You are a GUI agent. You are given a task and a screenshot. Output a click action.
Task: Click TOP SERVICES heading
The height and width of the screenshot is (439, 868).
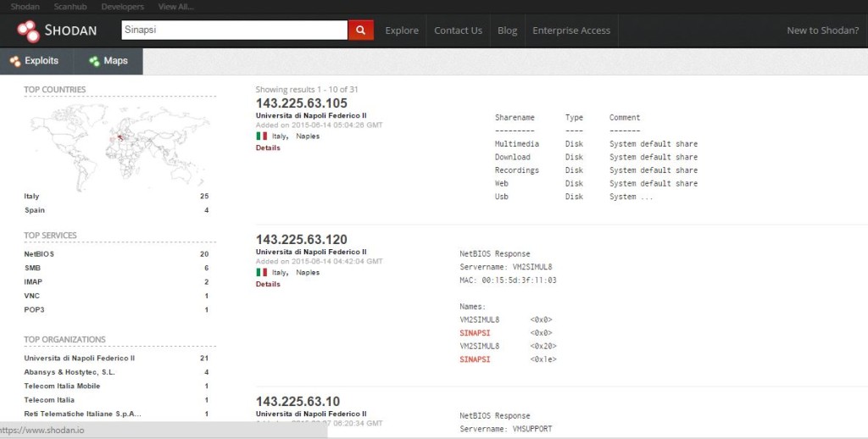(50, 236)
